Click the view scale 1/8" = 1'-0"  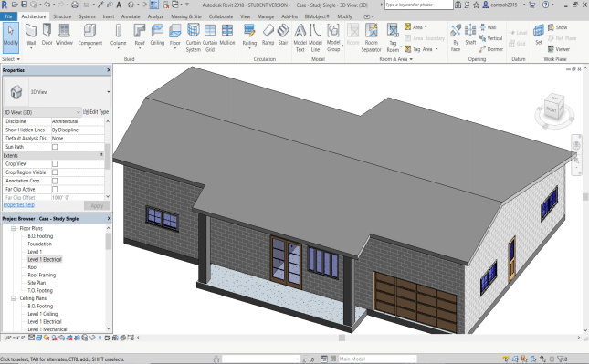[x=15, y=338]
